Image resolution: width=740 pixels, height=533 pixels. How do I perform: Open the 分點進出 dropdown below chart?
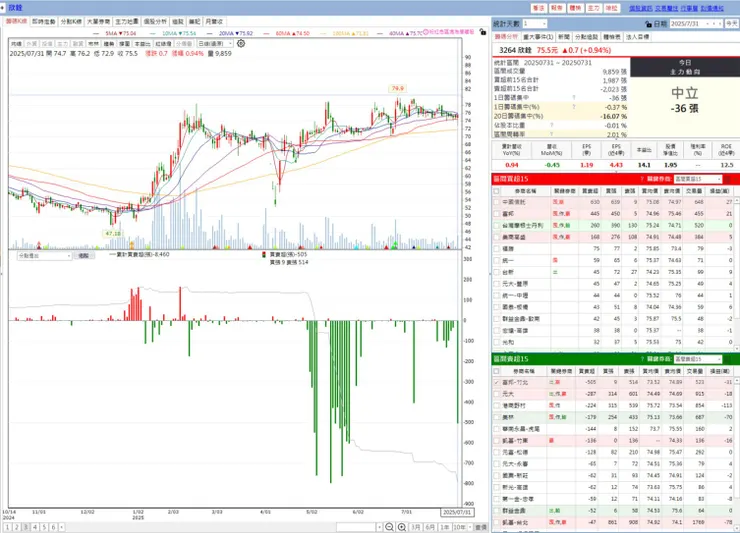[44, 256]
